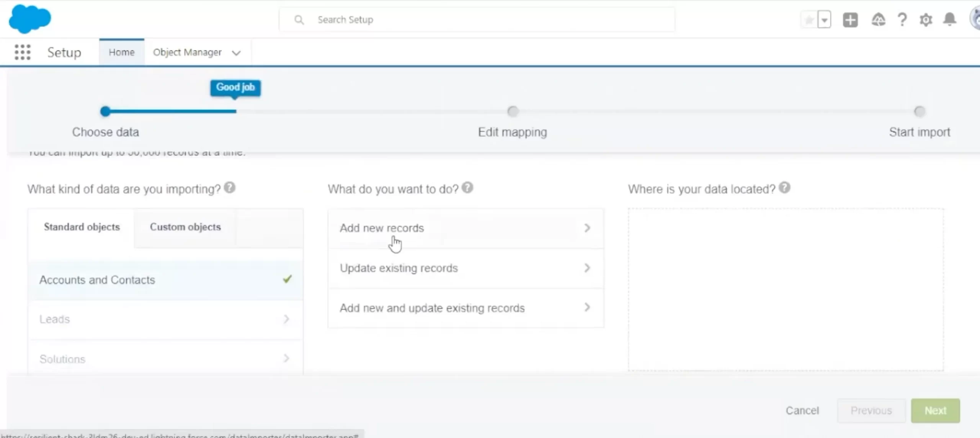
Task: Click the Salesforce help question mark icon
Action: [902, 20]
